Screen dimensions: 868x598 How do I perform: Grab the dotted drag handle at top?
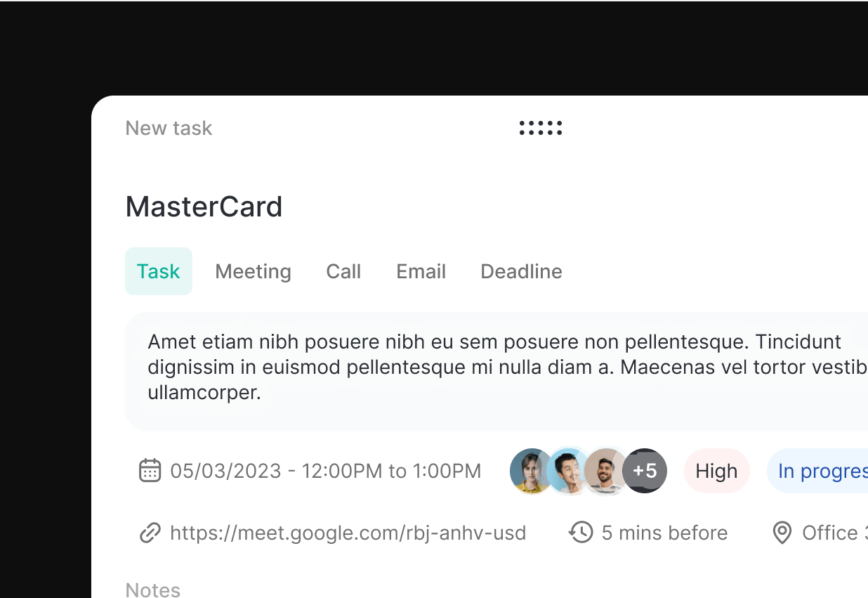[x=541, y=128]
